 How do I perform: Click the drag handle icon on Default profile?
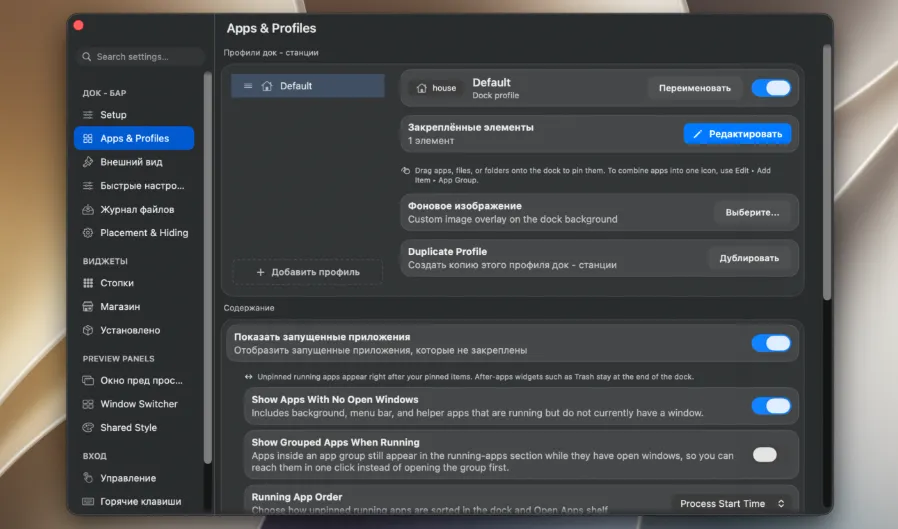coord(248,86)
